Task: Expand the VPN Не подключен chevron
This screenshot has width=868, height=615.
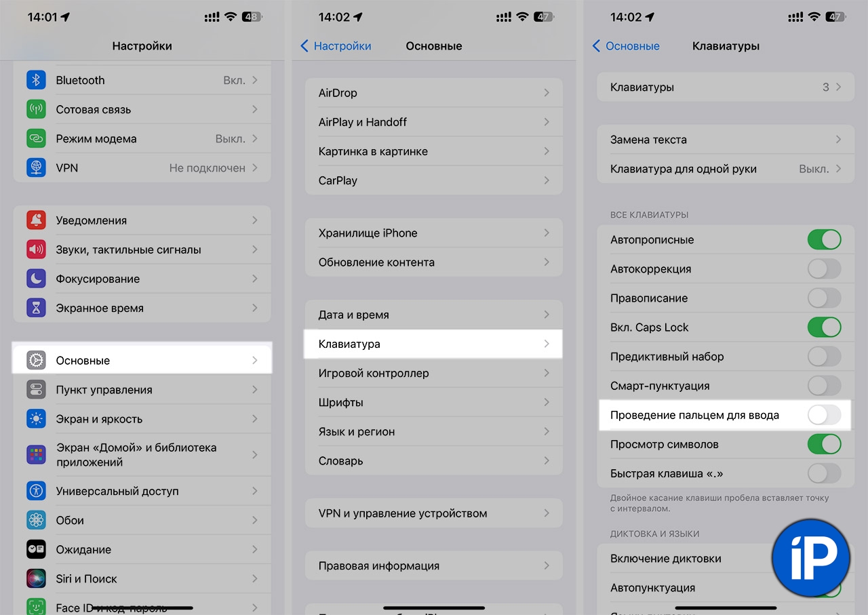Action: point(255,167)
